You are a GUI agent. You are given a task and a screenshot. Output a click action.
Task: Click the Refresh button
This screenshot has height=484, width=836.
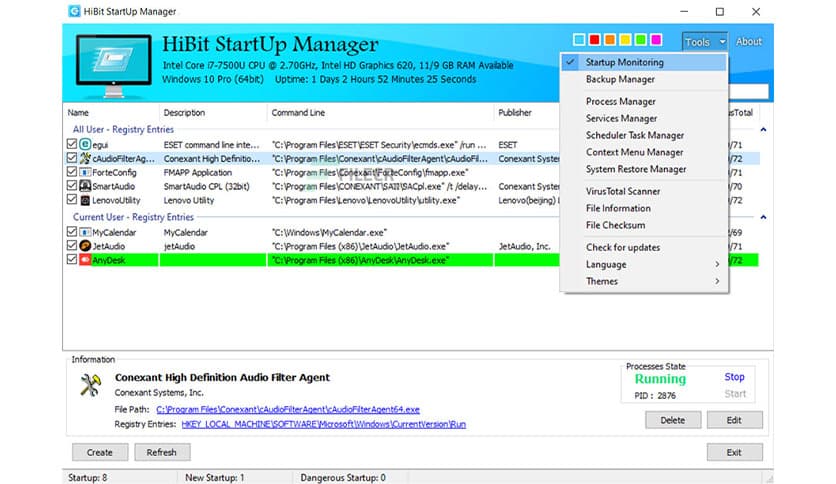click(162, 452)
